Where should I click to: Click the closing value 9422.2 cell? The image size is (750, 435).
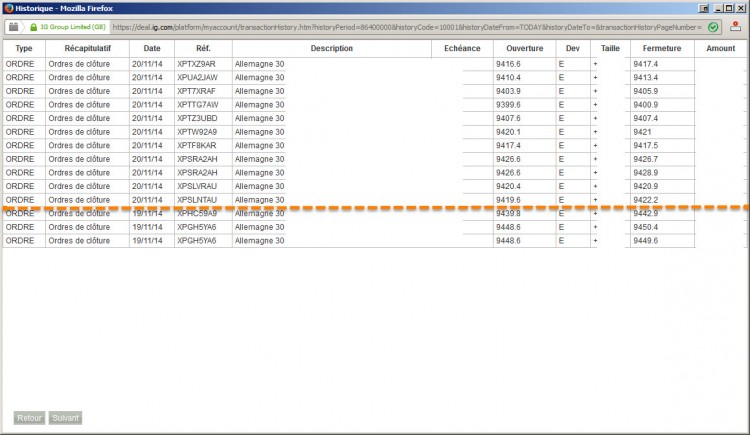(646, 200)
